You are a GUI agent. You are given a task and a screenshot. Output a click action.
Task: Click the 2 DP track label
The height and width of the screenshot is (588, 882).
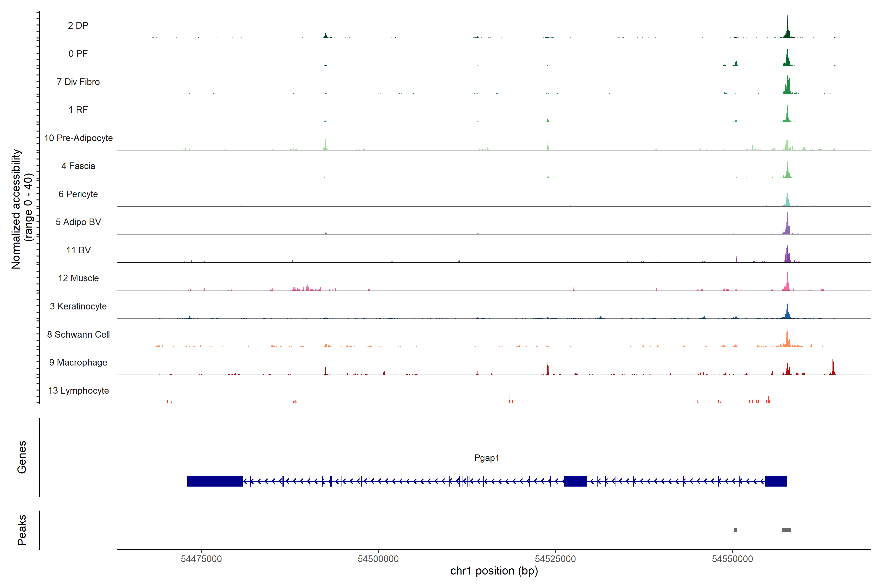pos(78,25)
